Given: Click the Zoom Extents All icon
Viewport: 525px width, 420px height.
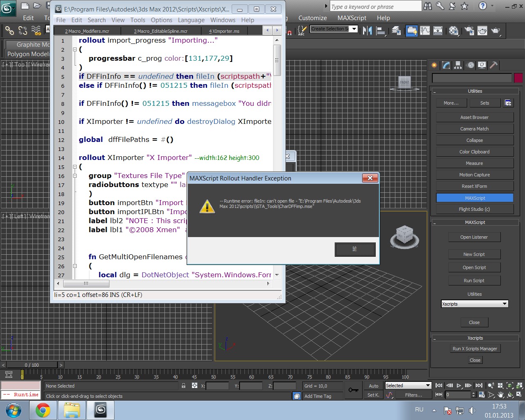Looking at the screenshot, I should [519, 386].
